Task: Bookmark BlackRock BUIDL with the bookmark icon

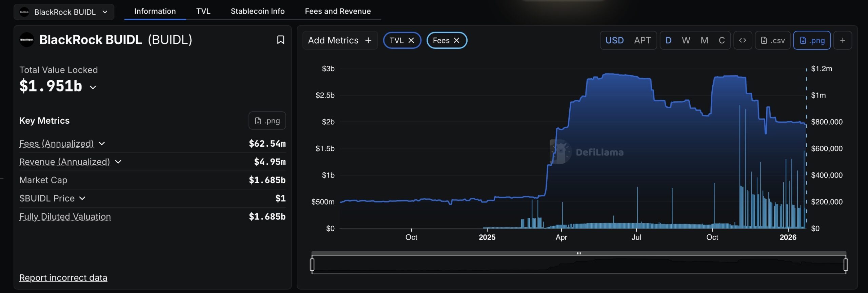Action: (x=280, y=40)
